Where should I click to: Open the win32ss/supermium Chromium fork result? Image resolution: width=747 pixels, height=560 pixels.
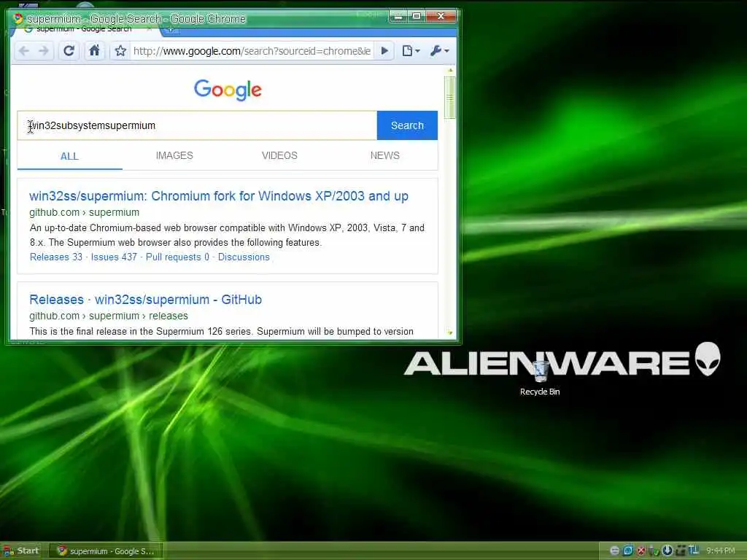219,196
